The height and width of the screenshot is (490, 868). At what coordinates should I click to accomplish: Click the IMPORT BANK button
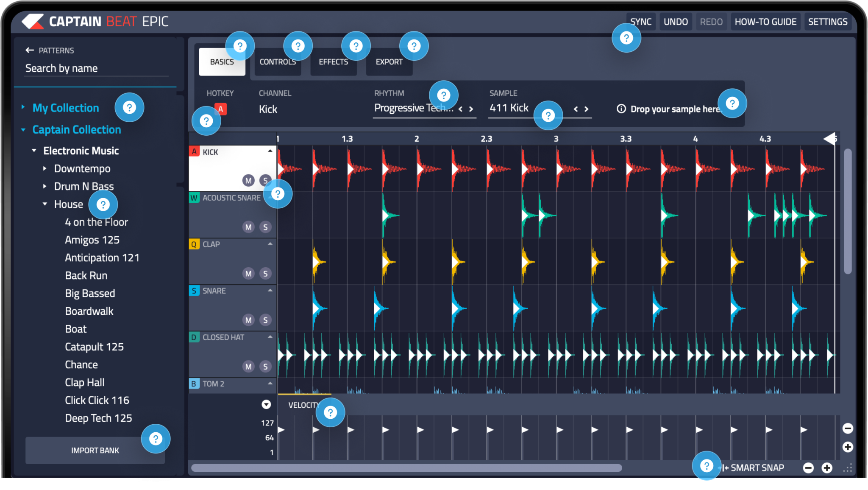coord(95,451)
